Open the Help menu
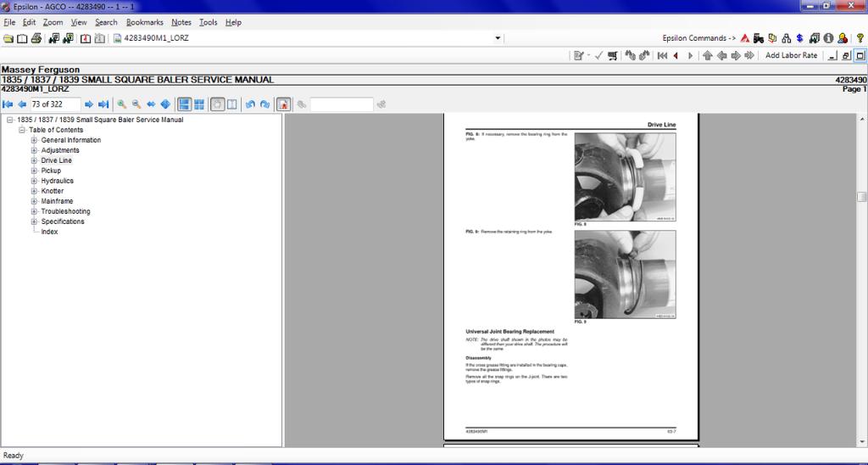 pyautogui.click(x=233, y=22)
